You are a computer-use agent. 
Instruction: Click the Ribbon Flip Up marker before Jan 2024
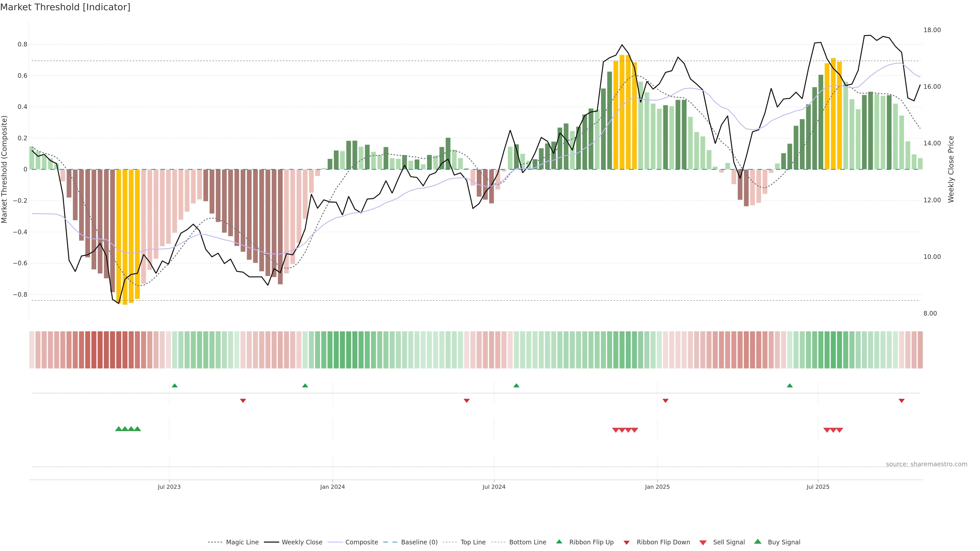coord(305,386)
